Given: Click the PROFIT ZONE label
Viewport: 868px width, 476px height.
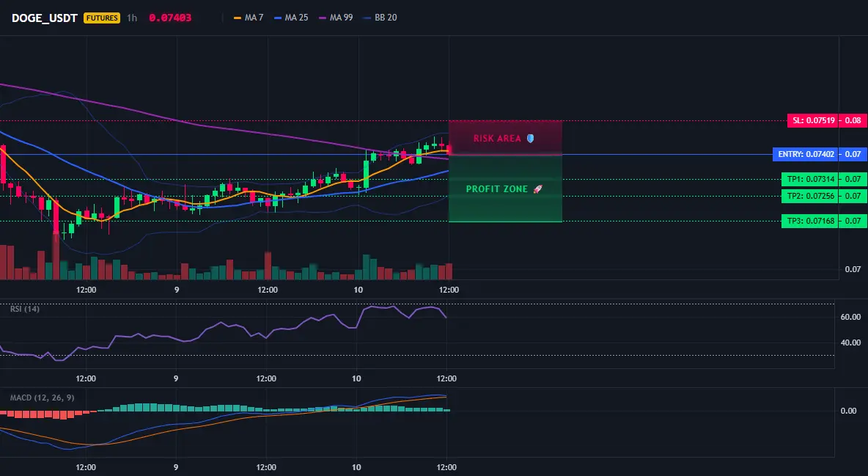Looking at the screenshot, I should (496, 189).
